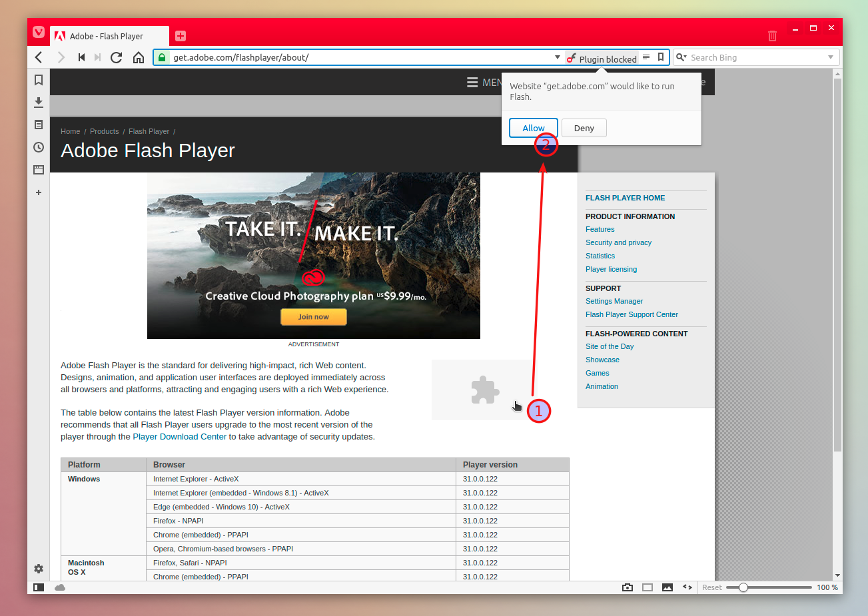Follow the Player Download Center link
The width and height of the screenshot is (868, 616).
pos(180,437)
